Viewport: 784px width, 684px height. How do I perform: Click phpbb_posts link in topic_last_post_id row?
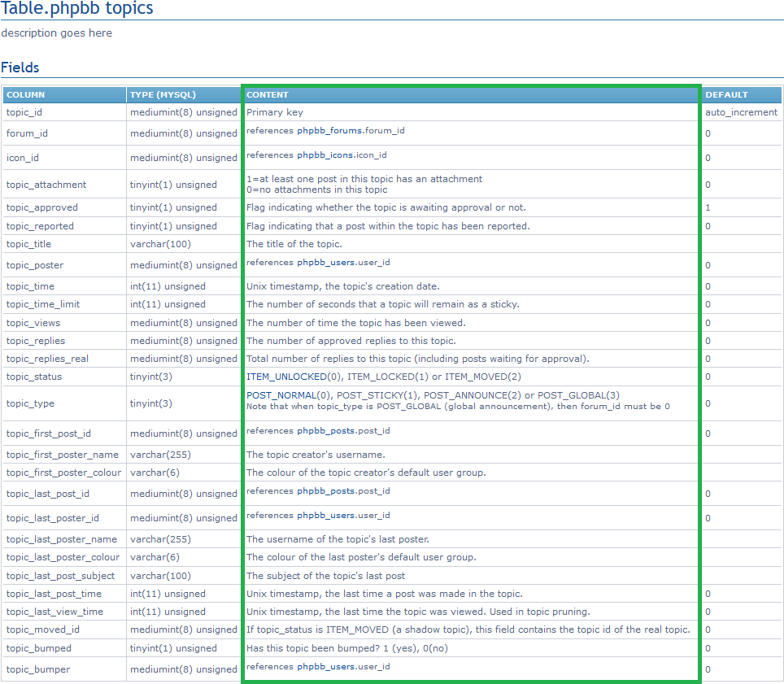click(x=325, y=490)
